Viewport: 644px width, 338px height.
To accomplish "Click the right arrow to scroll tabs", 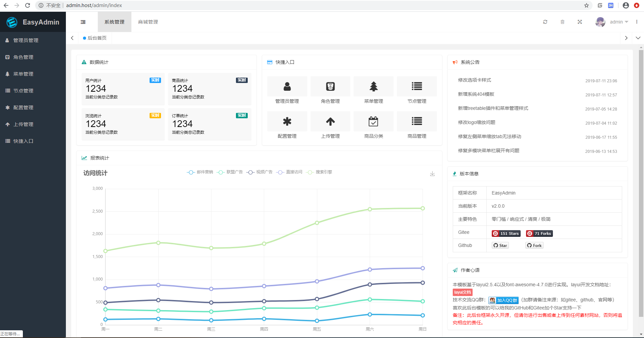I will [626, 38].
